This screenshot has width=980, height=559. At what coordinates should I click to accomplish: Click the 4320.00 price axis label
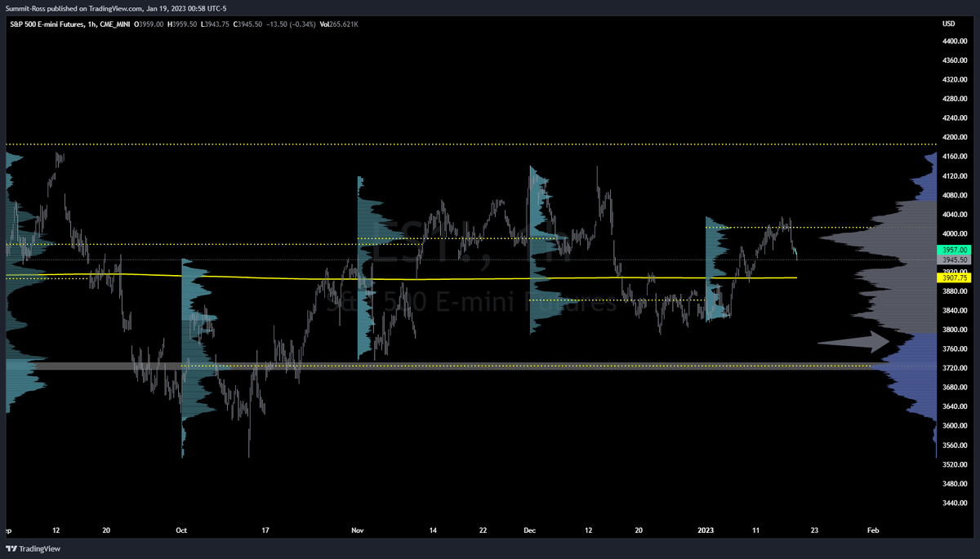[x=954, y=80]
